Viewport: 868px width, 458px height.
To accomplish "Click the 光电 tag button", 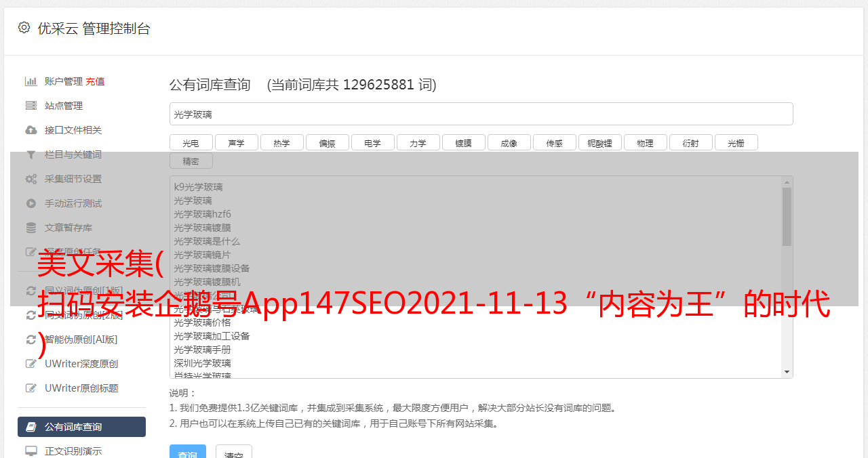I will tap(191, 143).
